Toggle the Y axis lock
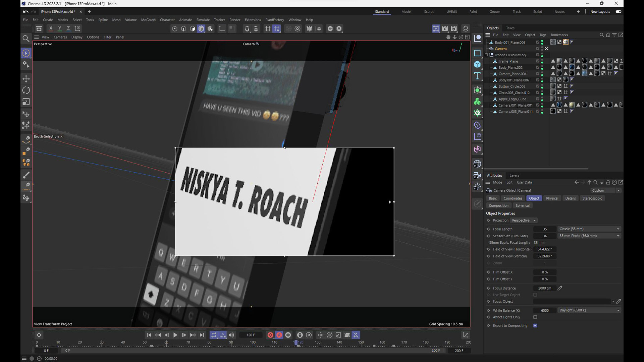Screen dimensions: 644x362 pyautogui.click(x=60, y=29)
